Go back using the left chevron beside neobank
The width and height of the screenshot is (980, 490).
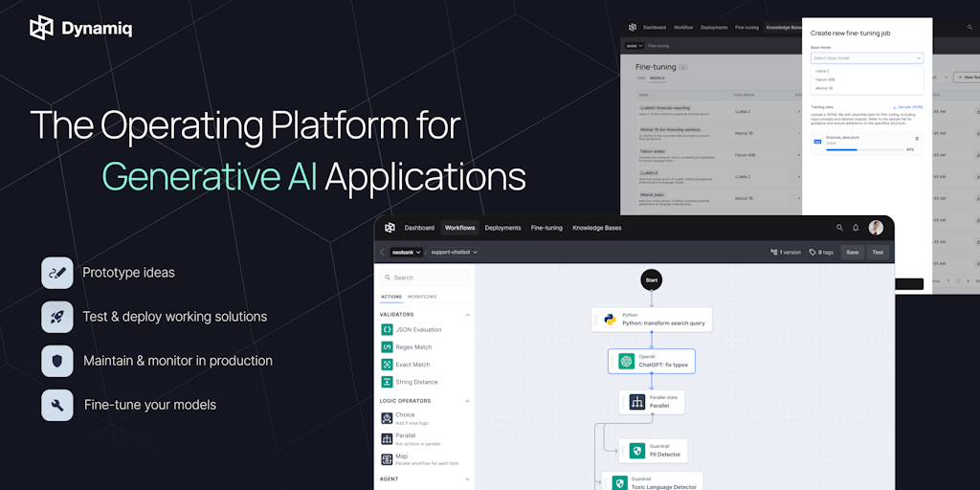coord(382,252)
